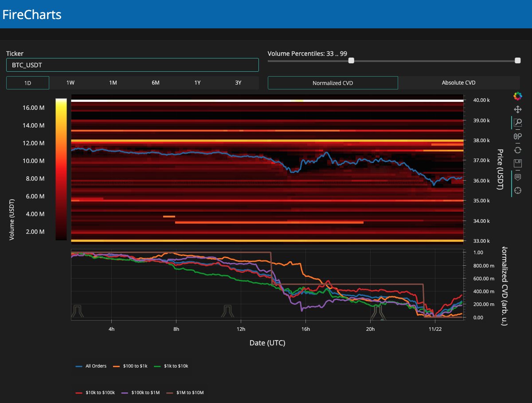Toggle the Hover tooltip tool

pos(517,177)
